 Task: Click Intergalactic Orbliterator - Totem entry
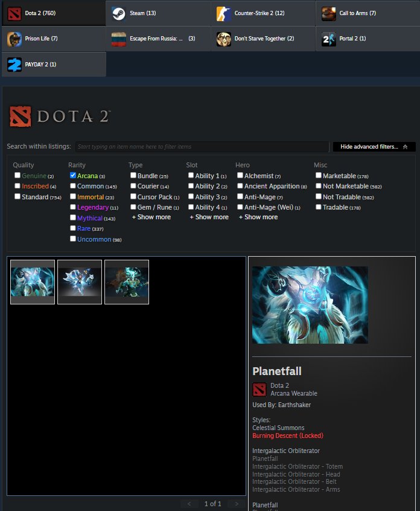(297, 466)
